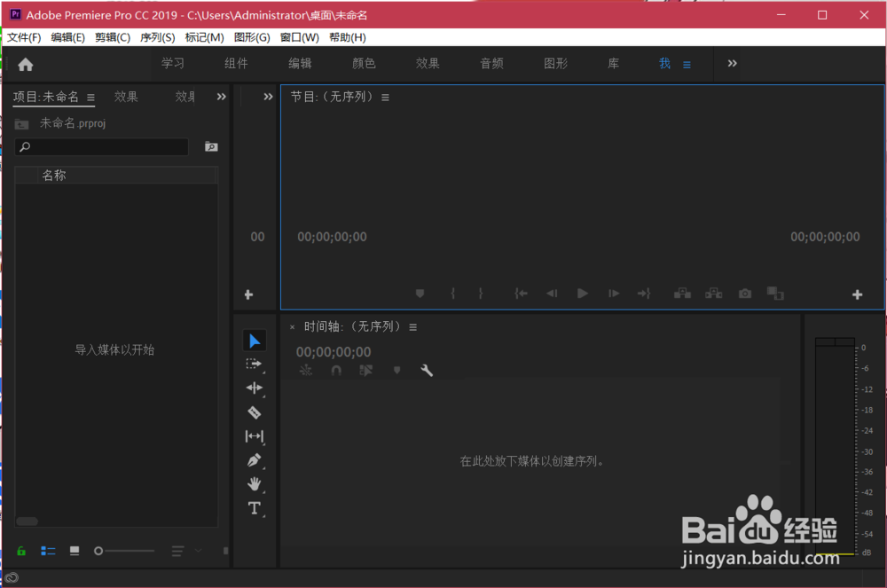Screen dimensions: 887x588
Task: Toggle timeline Snap magnet
Action: pos(336,371)
